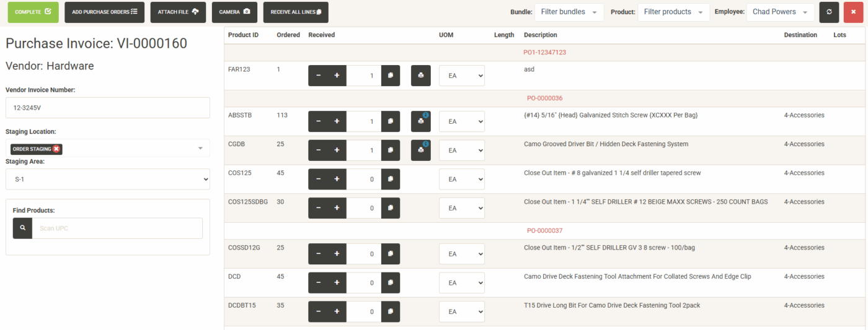Open UOM dropdown for DCDBT15
This screenshot has width=868, height=330.
[462, 312]
